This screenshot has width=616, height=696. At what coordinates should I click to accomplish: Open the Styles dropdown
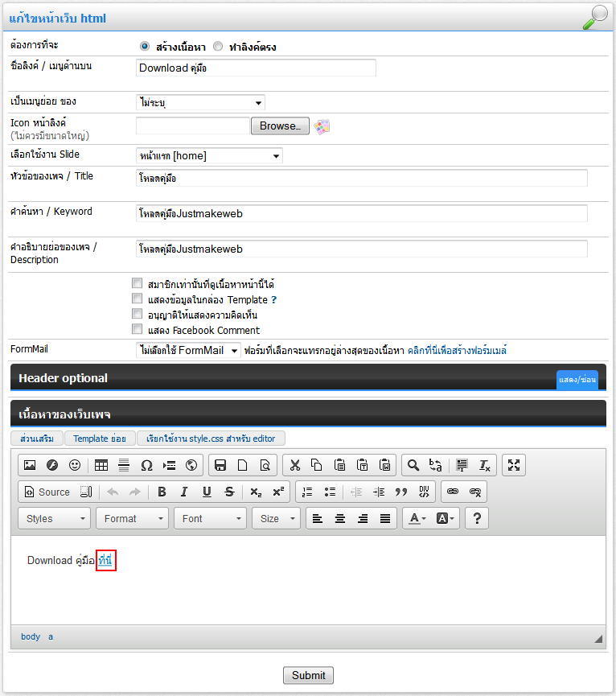(54, 519)
